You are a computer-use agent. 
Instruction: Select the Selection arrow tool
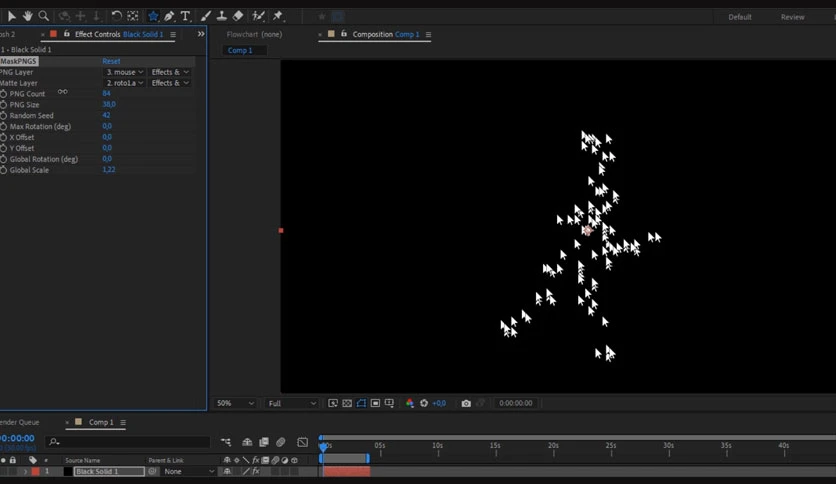pyautogui.click(x=12, y=16)
